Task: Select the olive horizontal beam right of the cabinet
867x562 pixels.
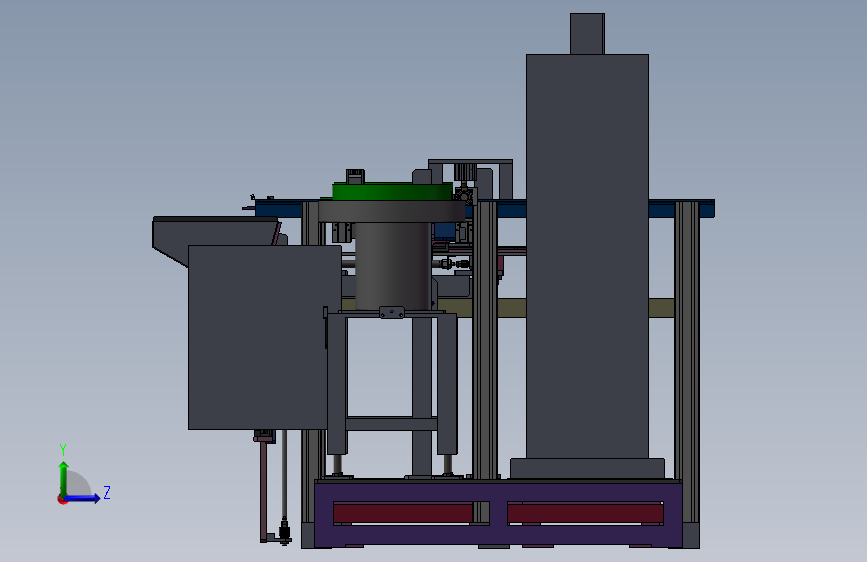Action: click(x=661, y=308)
